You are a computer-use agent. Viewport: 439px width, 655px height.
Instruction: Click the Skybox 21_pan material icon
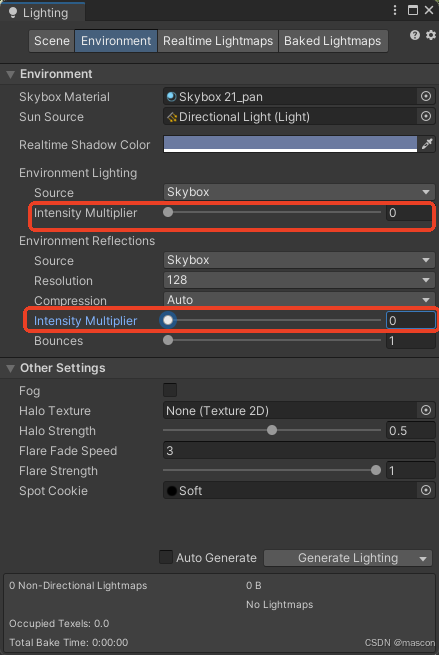(x=171, y=96)
